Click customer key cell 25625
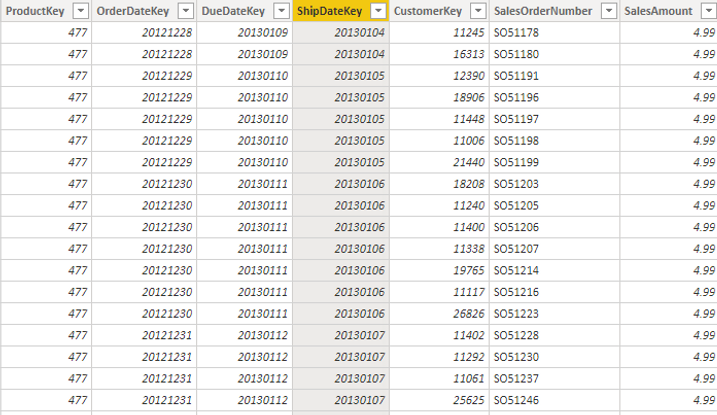This screenshot has width=717, height=415. [x=439, y=400]
